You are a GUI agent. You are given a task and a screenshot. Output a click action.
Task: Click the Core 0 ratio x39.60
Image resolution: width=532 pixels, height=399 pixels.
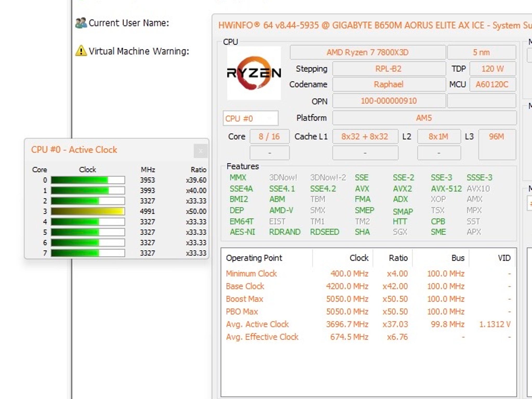click(x=196, y=180)
